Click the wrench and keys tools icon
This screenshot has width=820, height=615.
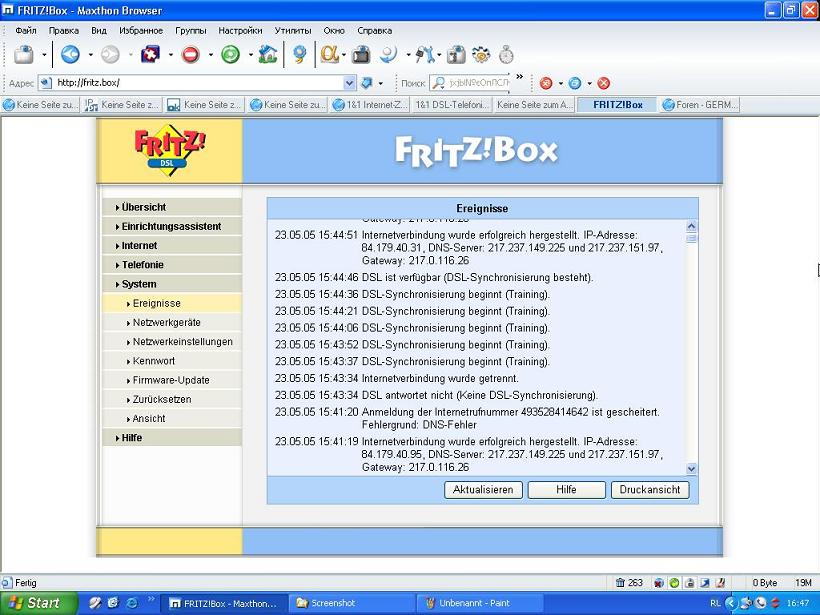[425, 54]
